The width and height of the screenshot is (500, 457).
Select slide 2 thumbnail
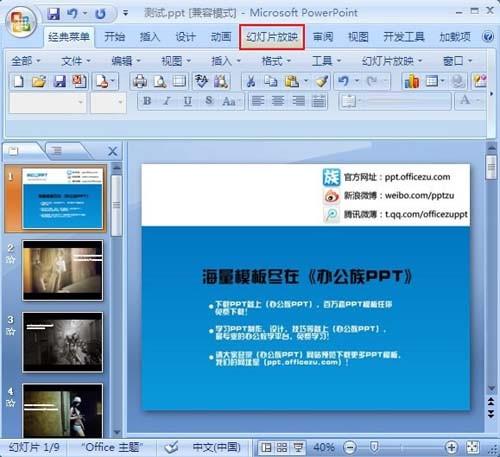(x=63, y=270)
